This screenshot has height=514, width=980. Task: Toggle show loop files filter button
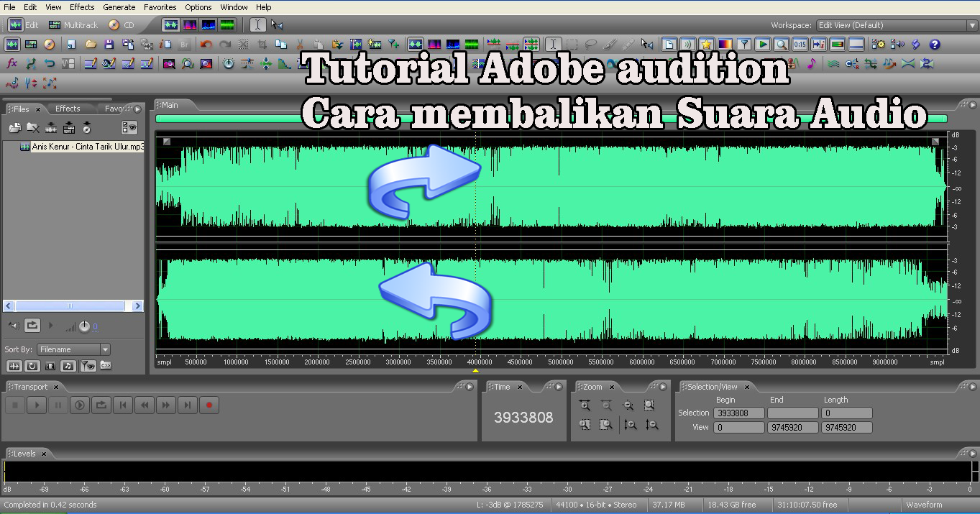(32, 366)
